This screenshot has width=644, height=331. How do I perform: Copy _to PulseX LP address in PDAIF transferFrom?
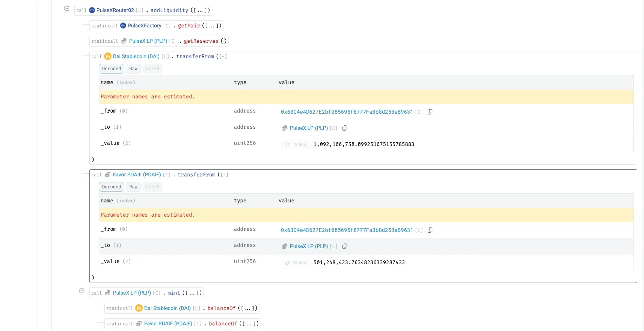[x=345, y=247]
